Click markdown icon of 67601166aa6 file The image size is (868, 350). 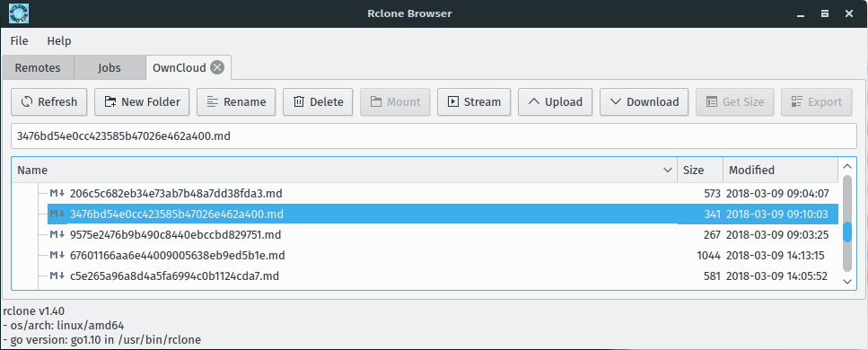[57, 255]
